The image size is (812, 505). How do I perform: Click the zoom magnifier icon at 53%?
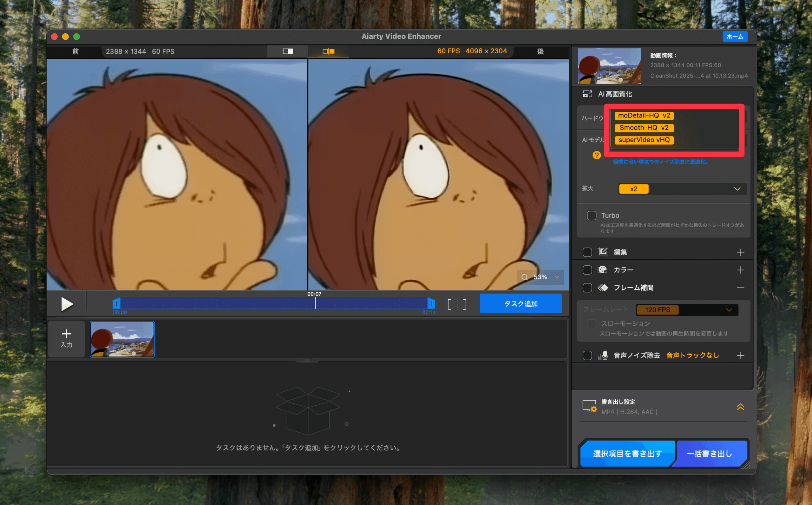(x=525, y=277)
